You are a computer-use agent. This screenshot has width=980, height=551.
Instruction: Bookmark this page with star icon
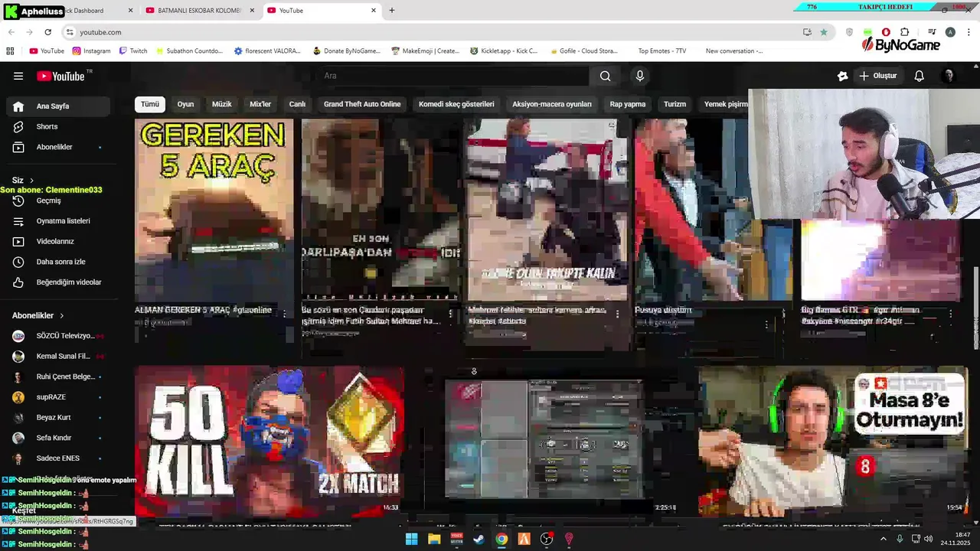point(824,32)
